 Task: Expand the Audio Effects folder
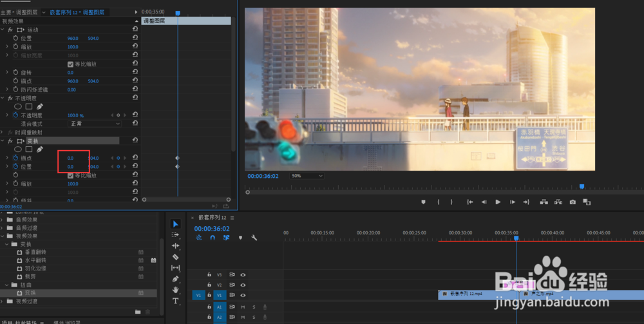tap(2, 220)
